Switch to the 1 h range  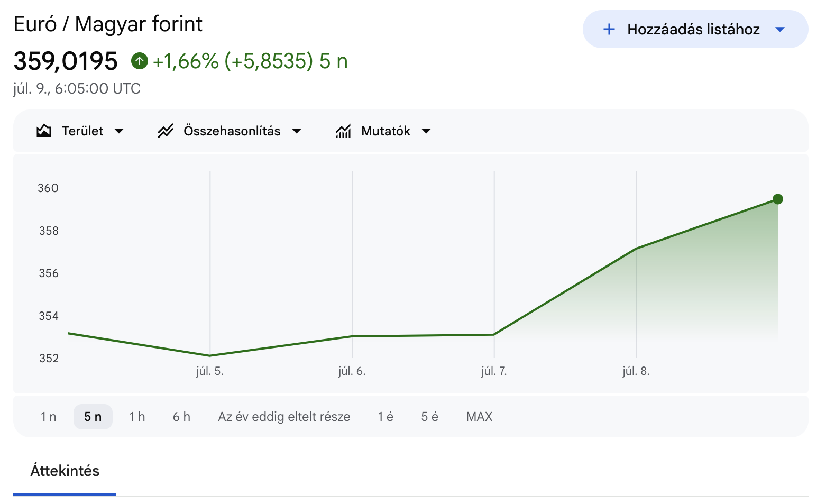click(137, 417)
